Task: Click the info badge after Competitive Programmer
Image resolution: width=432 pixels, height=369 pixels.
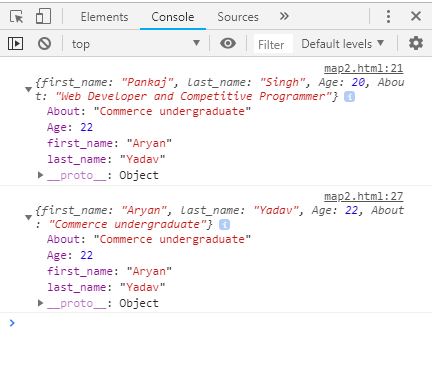Action: (x=349, y=97)
